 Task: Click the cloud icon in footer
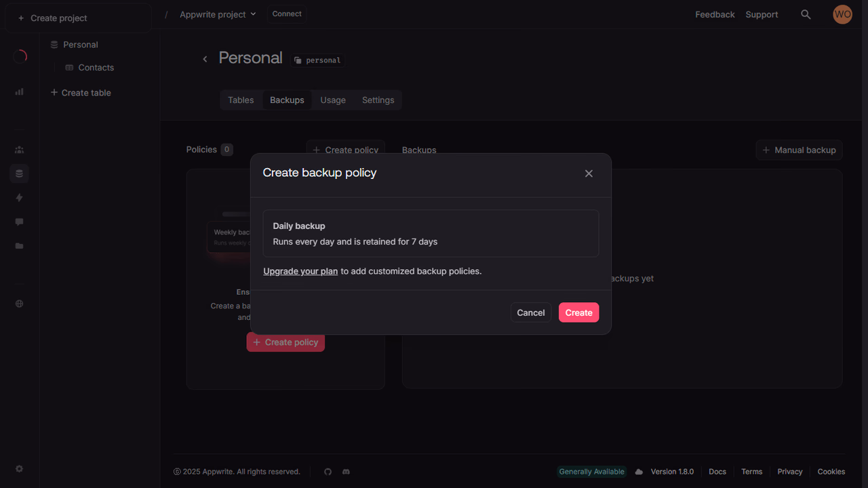click(639, 472)
